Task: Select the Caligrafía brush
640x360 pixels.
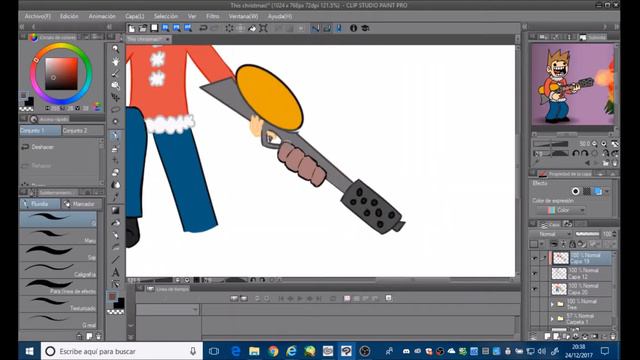Action: (x=58, y=271)
